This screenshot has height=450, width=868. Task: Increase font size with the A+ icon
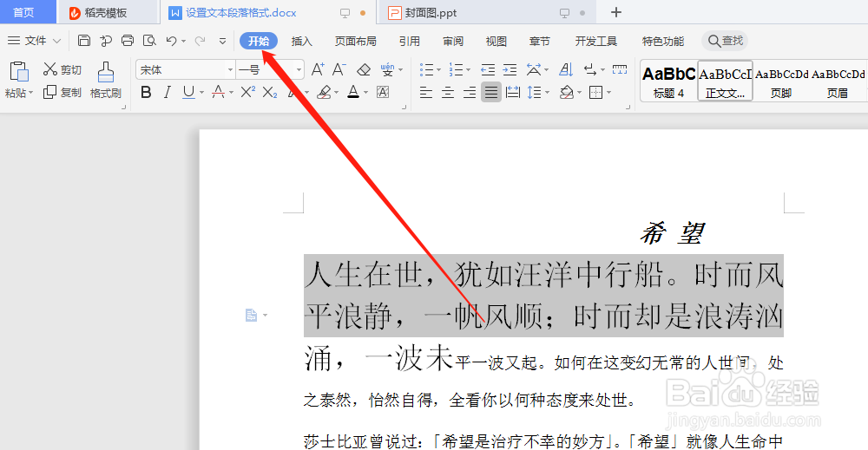pos(318,69)
